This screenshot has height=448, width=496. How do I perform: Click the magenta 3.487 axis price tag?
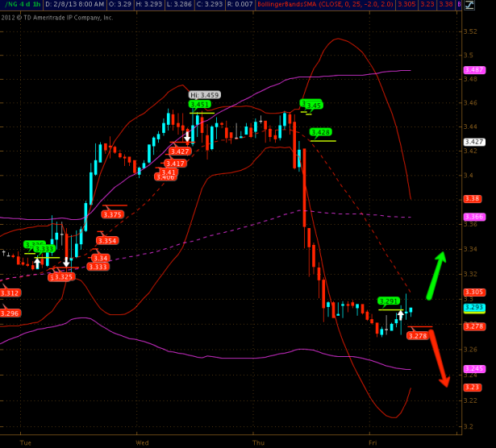[474, 70]
